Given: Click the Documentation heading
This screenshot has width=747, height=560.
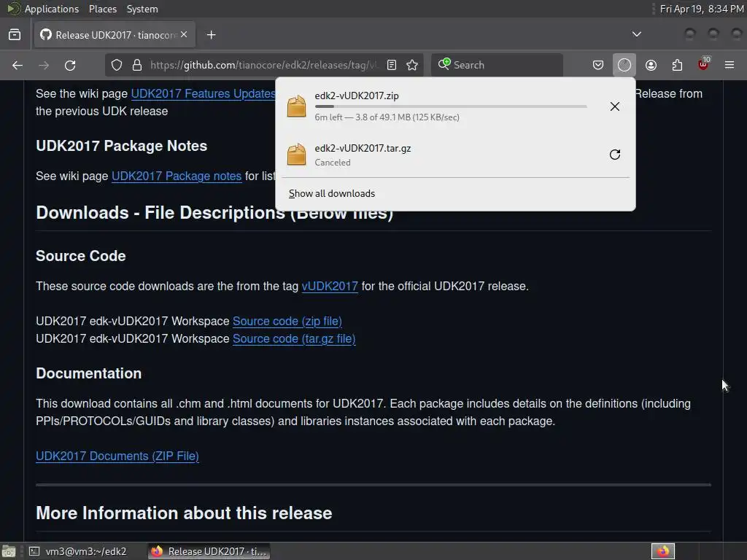Looking at the screenshot, I should click(x=88, y=373).
